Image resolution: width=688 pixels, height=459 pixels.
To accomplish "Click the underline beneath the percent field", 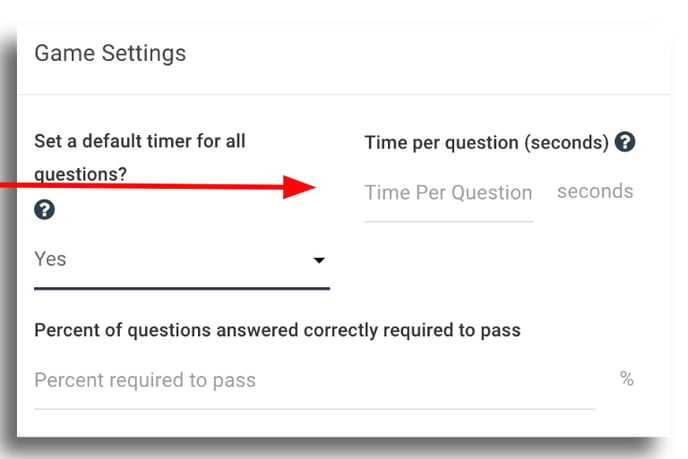I will click(x=314, y=408).
